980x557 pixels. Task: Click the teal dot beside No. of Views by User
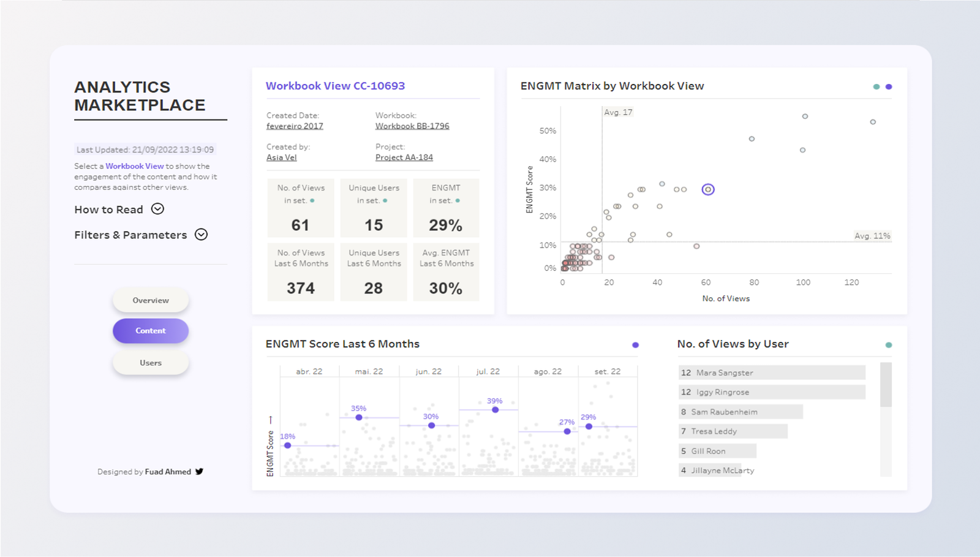(889, 345)
